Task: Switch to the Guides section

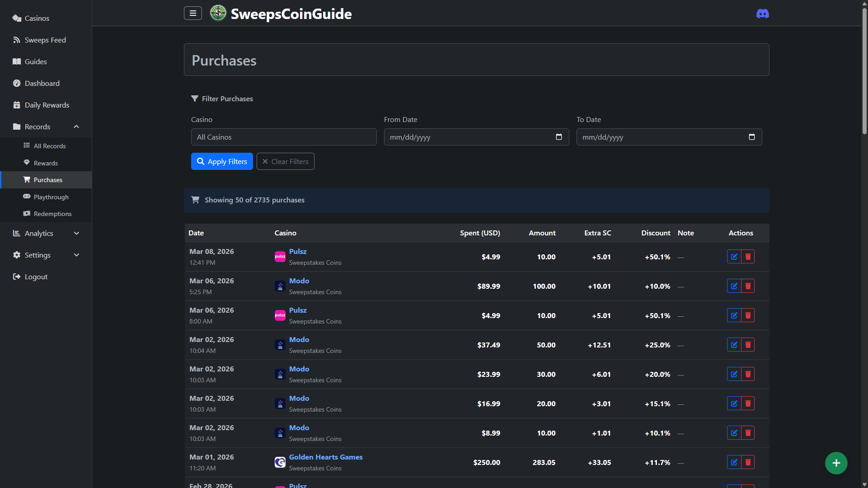Action: (x=36, y=61)
